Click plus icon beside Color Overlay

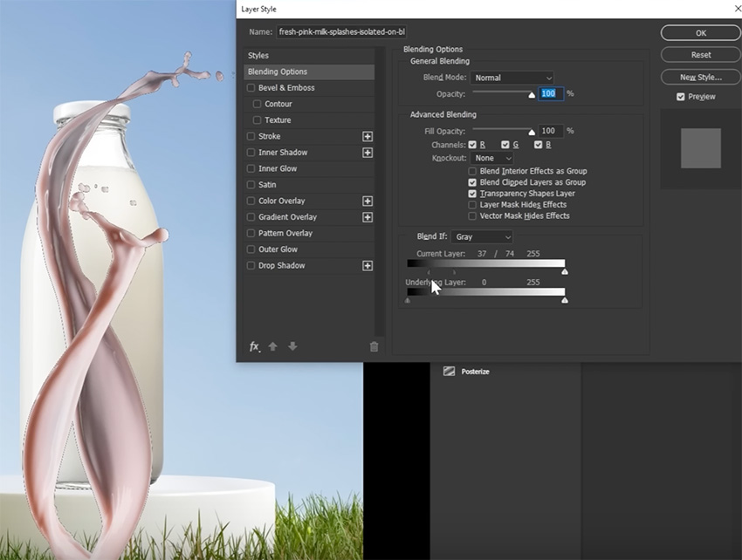(368, 201)
